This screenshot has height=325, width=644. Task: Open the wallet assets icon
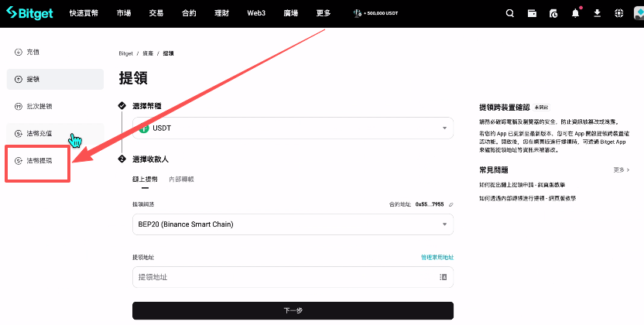click(532, 13)
